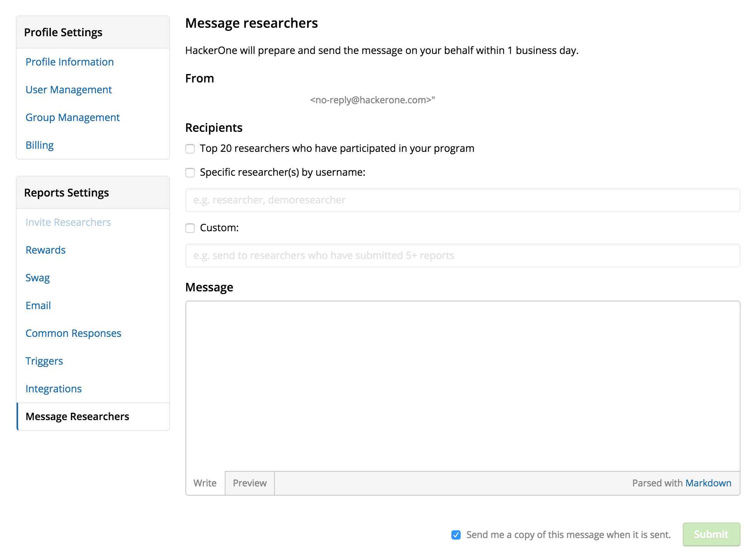This screenshot has width=754, height=560.
Task: Navigate to Triggers settings
Action: coord(44,361)
